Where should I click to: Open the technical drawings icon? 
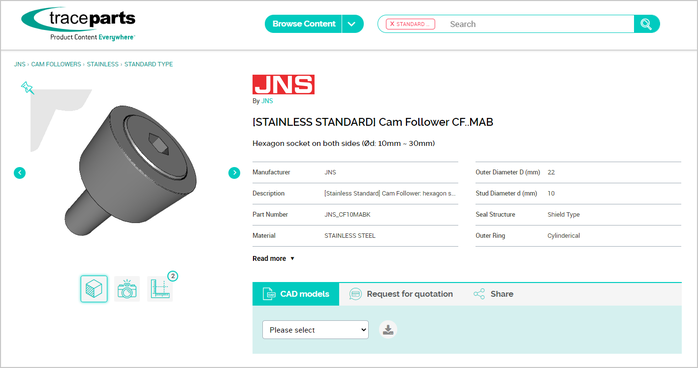click(x=160, y=289)
